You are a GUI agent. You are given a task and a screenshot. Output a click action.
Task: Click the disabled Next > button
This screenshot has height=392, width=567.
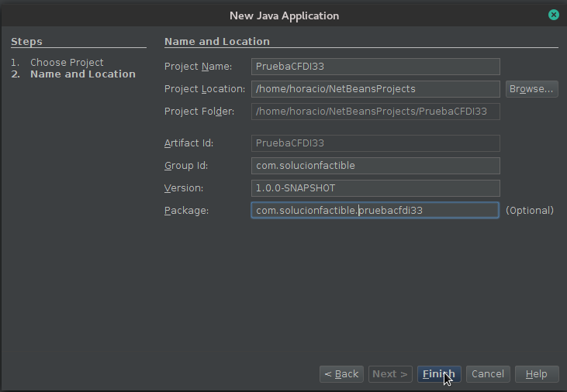point(390,374)
